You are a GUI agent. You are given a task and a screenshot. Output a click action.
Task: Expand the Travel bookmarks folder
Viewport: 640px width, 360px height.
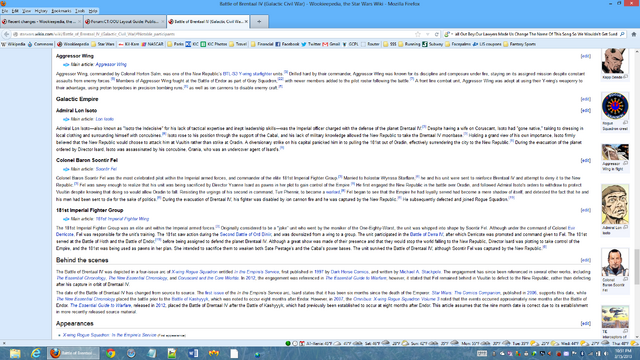(x=238, y=44)
